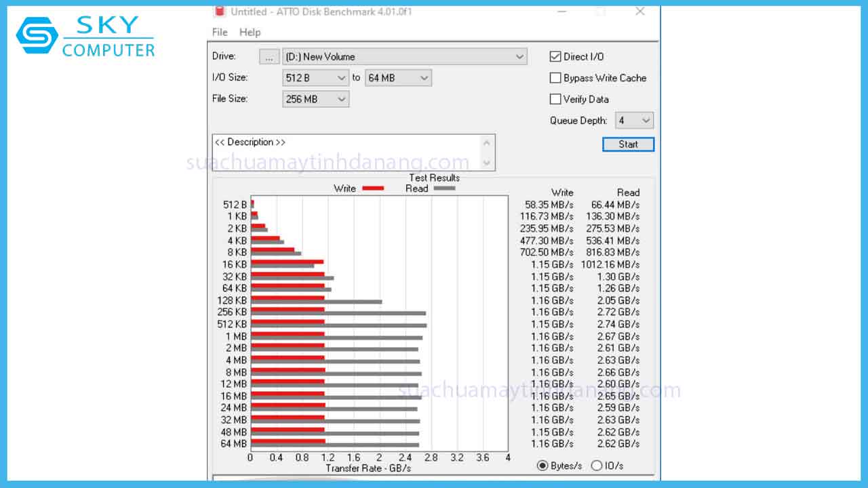
Task: Click the gray Read legend swatch
Action: 443,188
